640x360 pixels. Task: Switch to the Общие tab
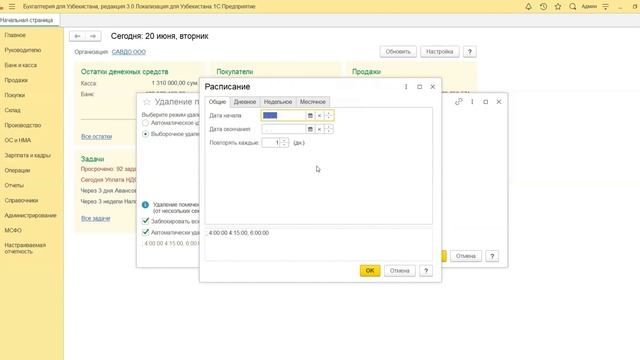point(217,102)
